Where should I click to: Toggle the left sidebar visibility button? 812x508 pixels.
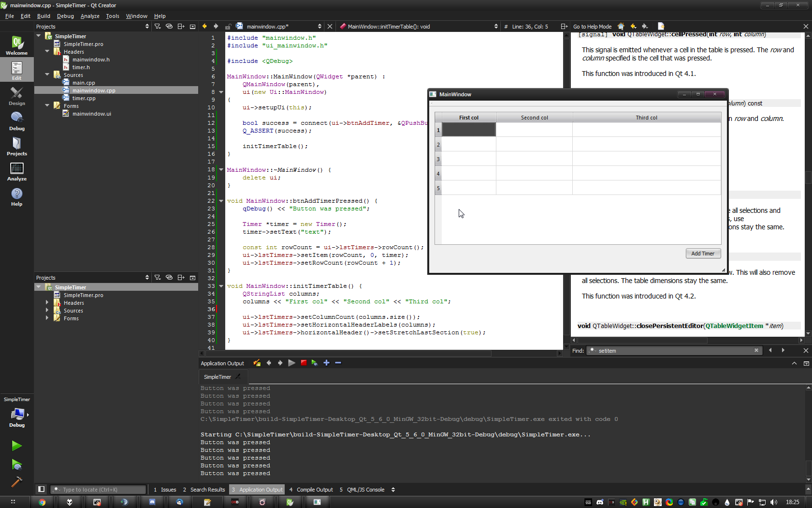pos(41,490)
